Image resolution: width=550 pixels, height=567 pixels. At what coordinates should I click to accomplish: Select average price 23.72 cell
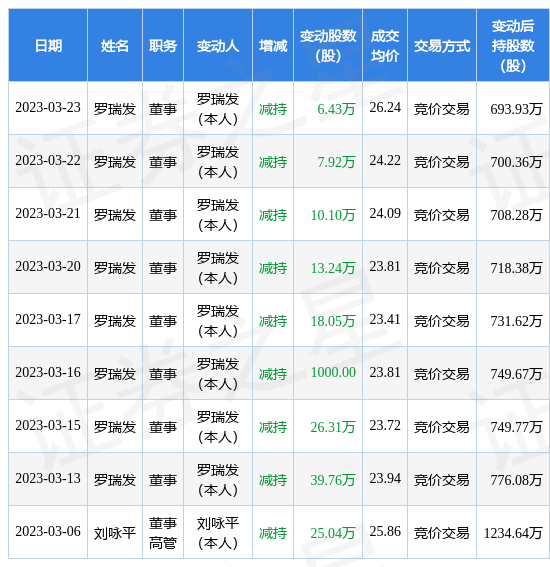385,426
